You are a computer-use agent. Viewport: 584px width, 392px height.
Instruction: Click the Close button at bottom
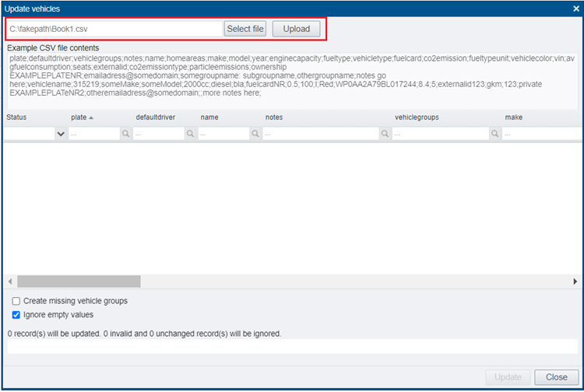click(x=556, y=377)
